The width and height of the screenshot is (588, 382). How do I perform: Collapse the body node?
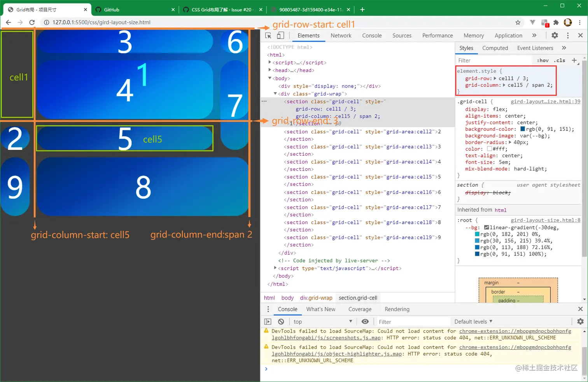270,78
